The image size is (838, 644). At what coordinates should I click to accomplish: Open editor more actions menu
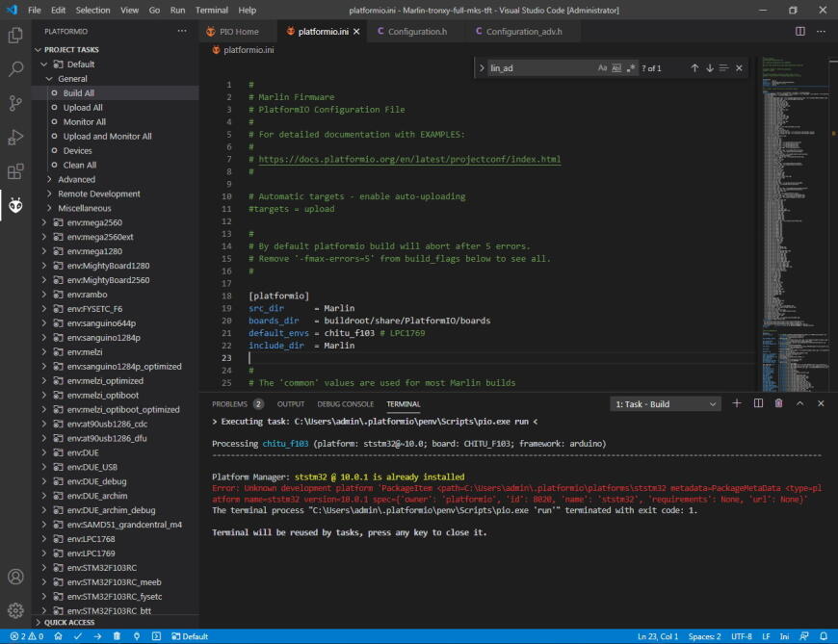tap(821, 31)
